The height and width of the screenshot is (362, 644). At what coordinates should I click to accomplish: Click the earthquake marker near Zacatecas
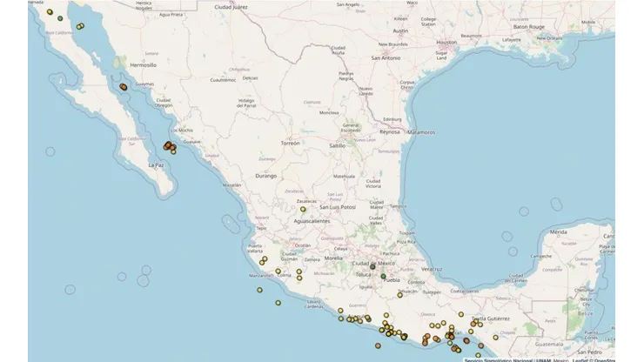coord(303,209)
